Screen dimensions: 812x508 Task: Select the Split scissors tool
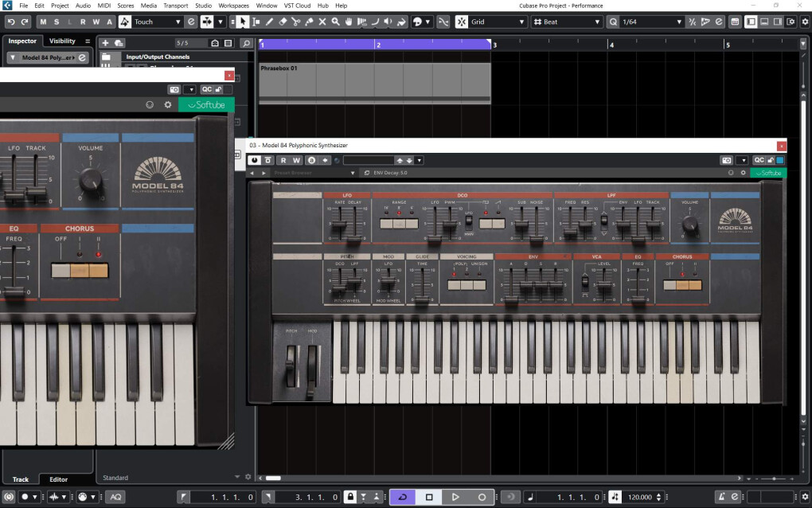(295, 21)
